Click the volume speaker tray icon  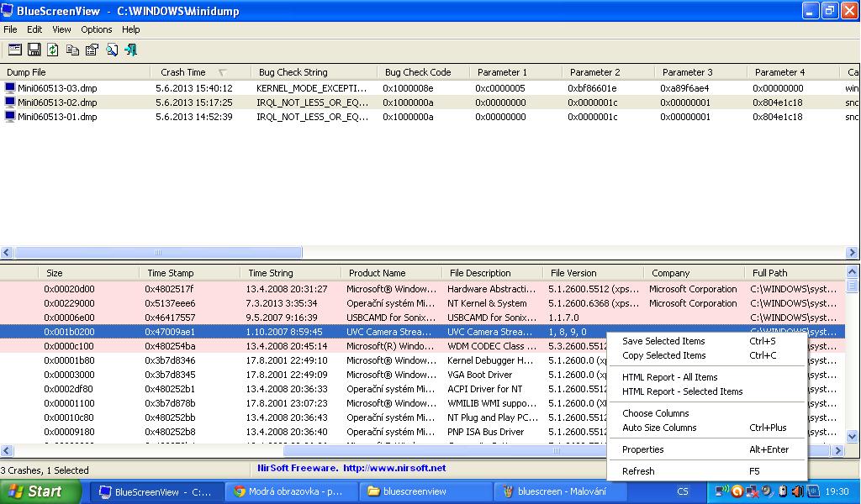coord(798,491)
